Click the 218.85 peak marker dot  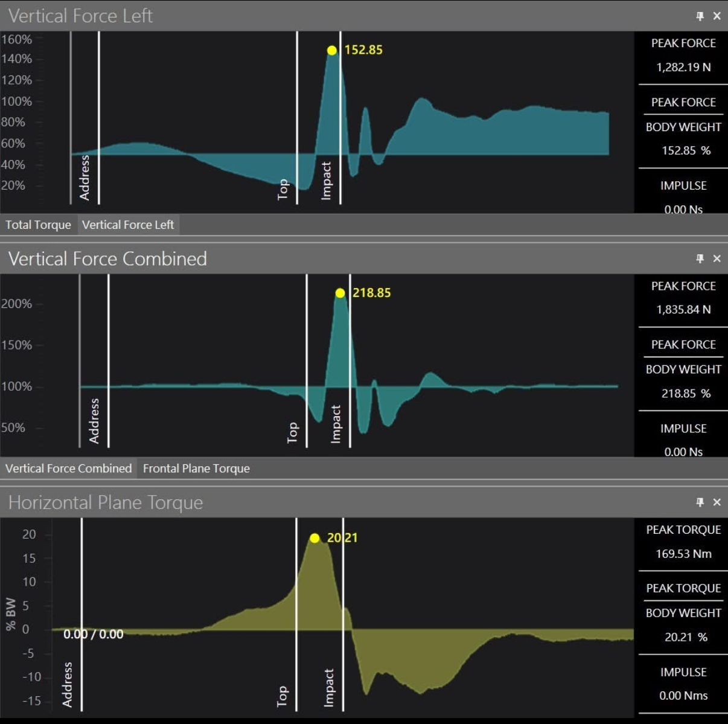(340, 293)
